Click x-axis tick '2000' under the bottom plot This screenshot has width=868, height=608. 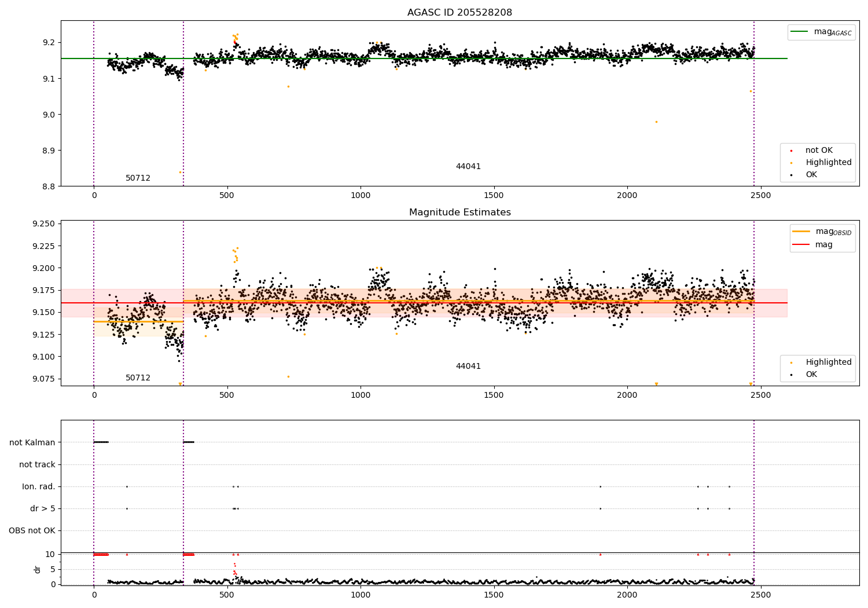627,595
